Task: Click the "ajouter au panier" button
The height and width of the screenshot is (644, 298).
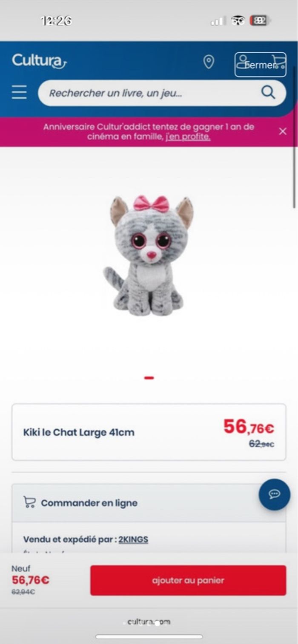Action: (x=188, y=580)
